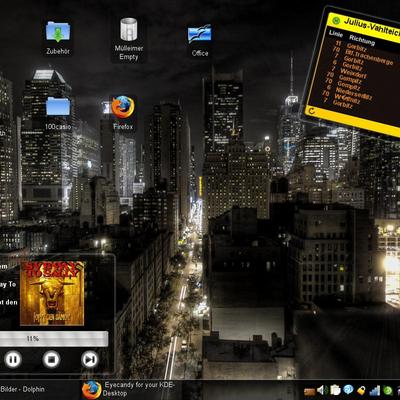Click the Subway to Sally album cover
This screenshot has width=400, height=400.
(52, 293)
